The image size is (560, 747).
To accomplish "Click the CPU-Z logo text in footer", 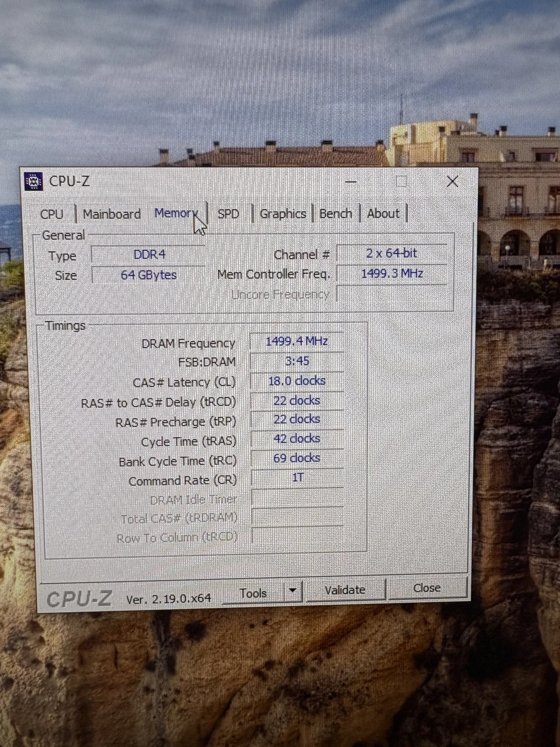I will point(79,599).
